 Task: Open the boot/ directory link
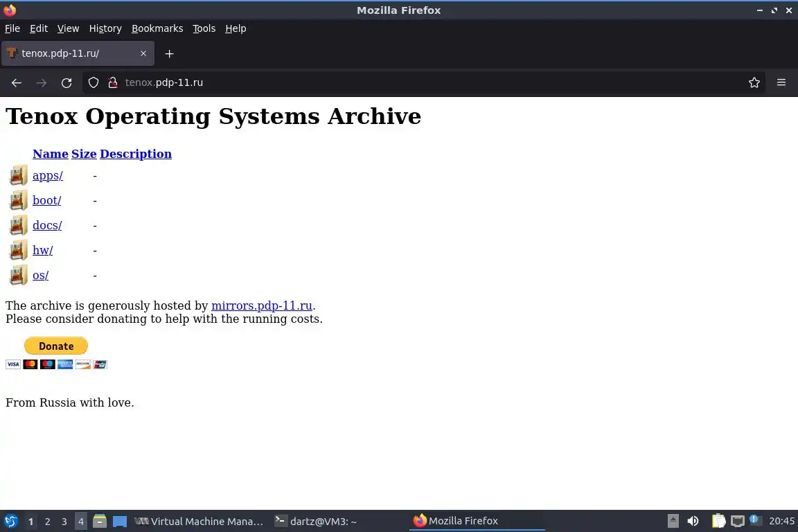47,201
